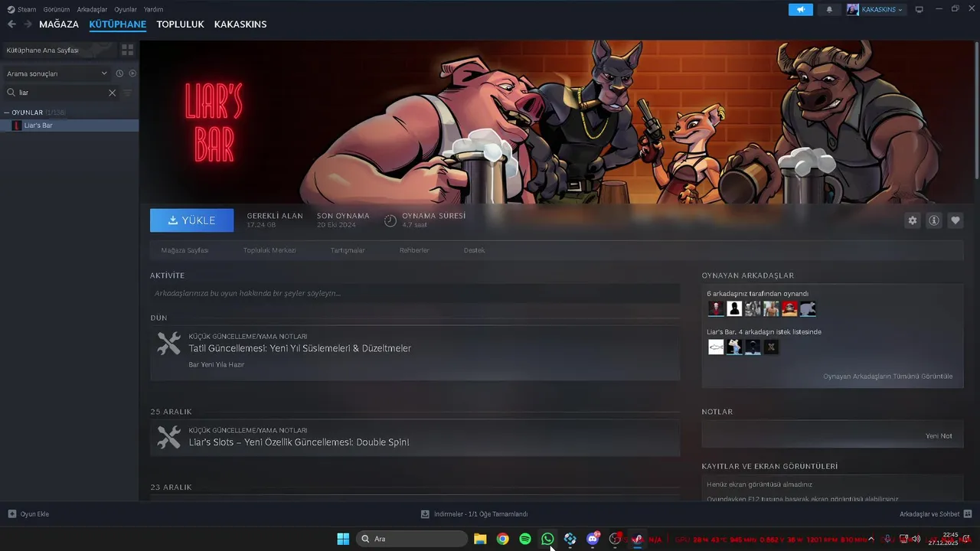Switch to TOPLULUK tab
Screen dimensions: 980x551
180,24
